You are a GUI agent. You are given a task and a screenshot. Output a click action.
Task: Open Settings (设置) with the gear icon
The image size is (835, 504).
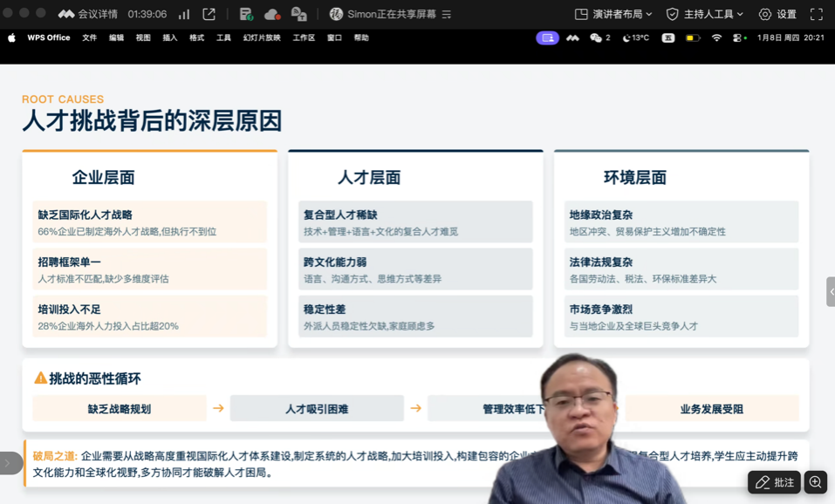[777, 14]
